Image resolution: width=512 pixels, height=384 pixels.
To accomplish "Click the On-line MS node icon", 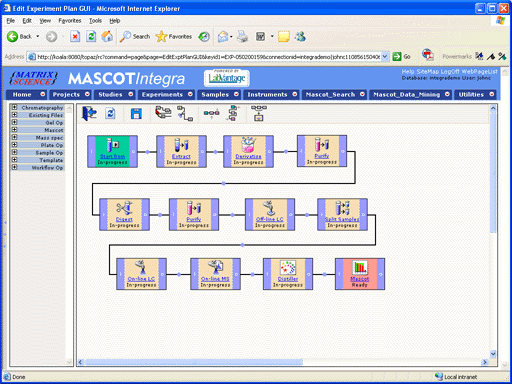I will (x=215, y=267).
